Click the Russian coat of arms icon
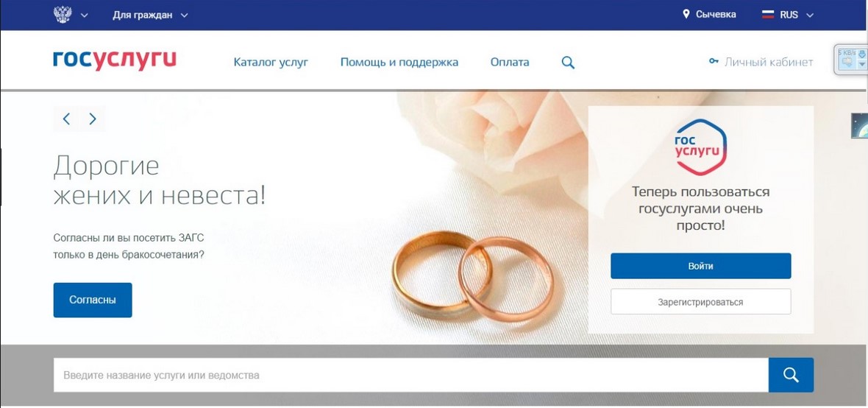The width and height of the screenshot is (868, 408). tap(63, 15)
